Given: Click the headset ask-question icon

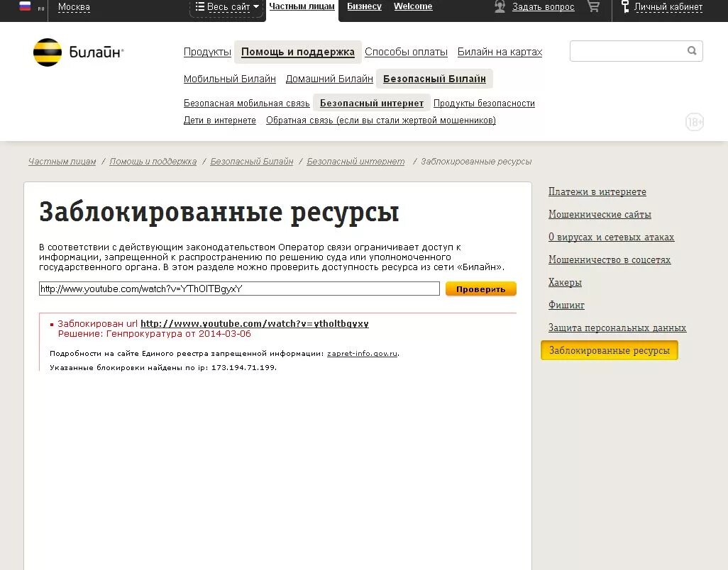Looking at the screenshot, I should click(500, 6).
